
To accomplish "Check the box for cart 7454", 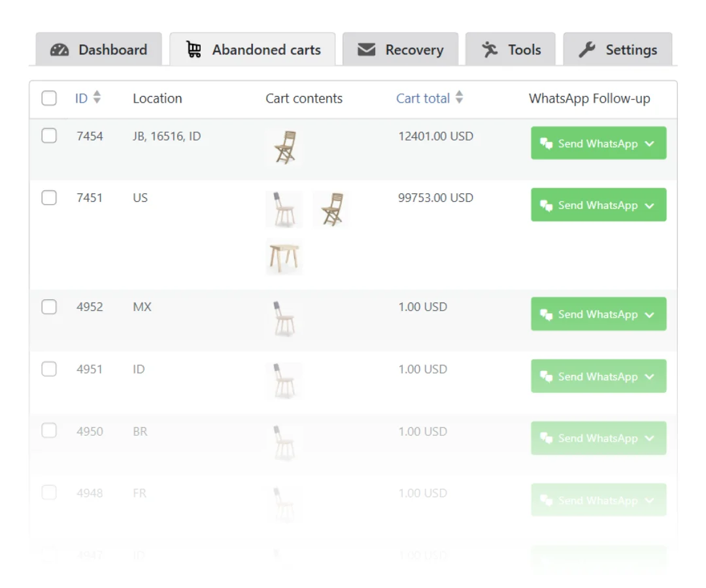I will [x=49, y=136].
